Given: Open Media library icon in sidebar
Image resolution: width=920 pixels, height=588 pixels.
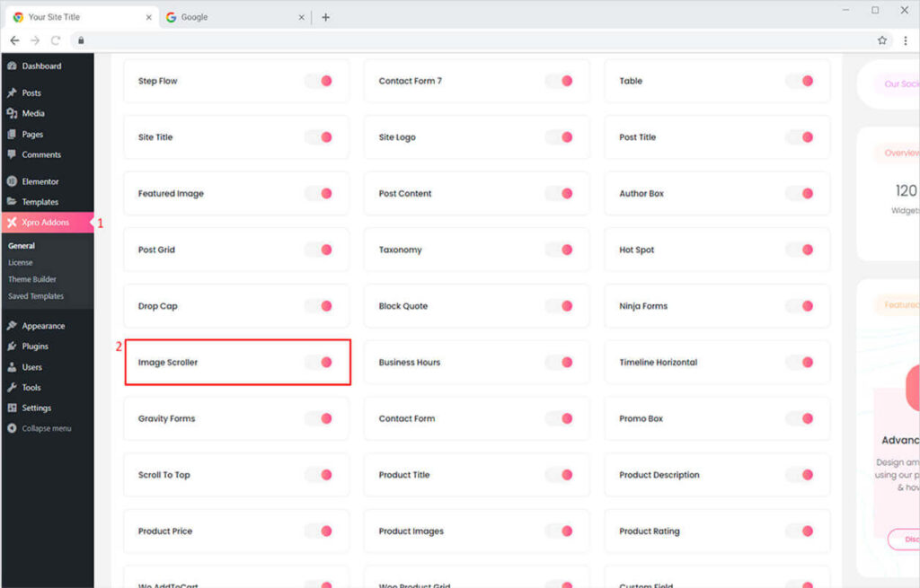Looking at the screenshot, I should coord(12,114).
